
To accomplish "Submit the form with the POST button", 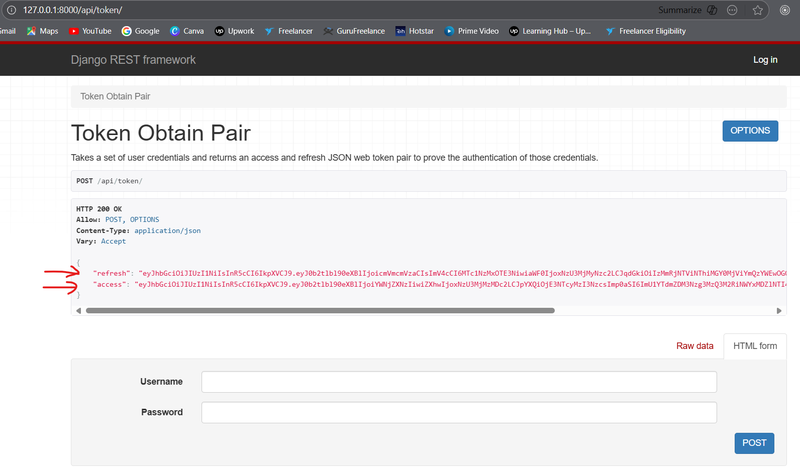I will [x=754, y=443].
